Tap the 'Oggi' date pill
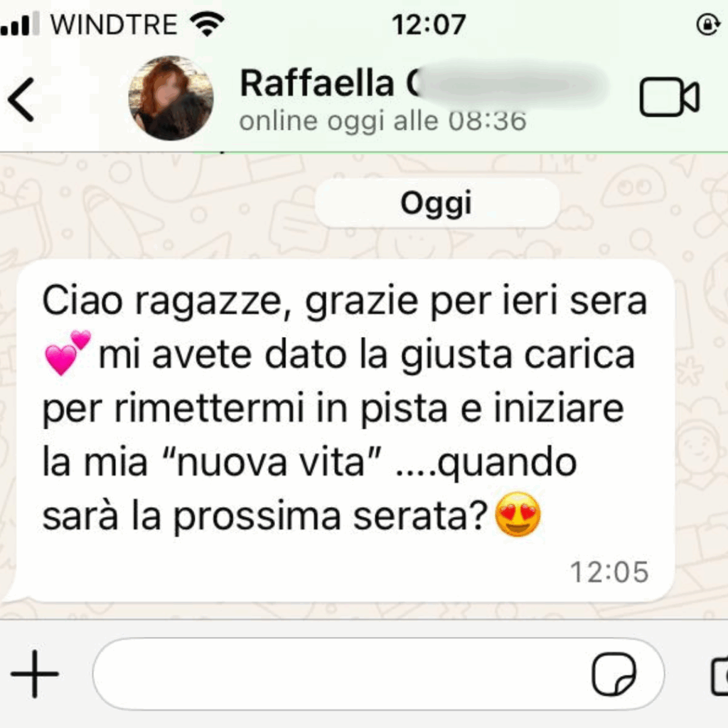 click(x=437, y=203)
